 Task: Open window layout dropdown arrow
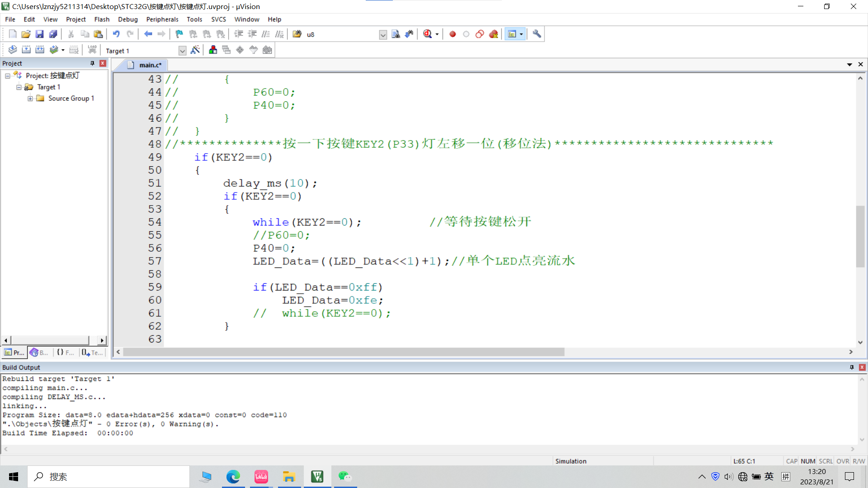[521, 34]
